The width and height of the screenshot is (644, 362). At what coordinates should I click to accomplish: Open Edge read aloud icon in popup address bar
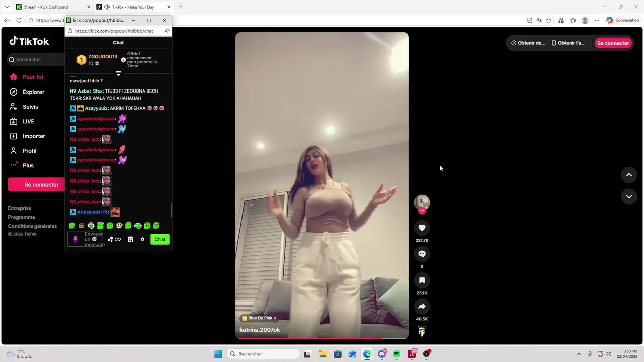pyautogui.click(x=167, y=31)
